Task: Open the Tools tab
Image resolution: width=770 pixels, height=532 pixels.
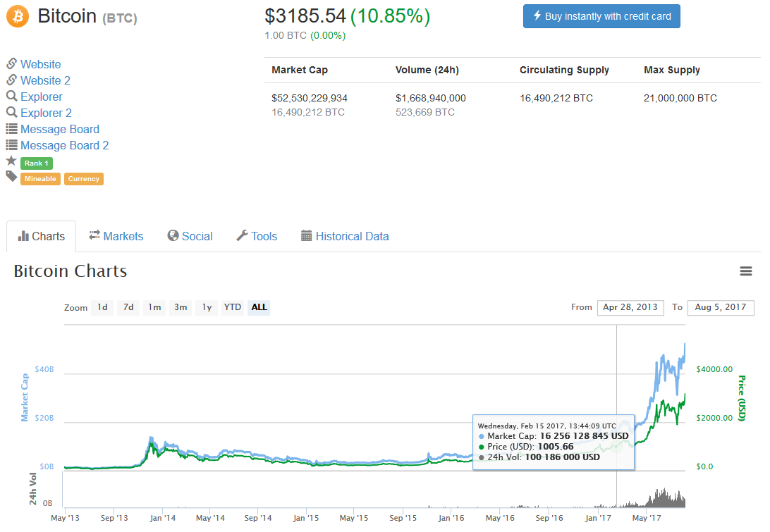Action: [257, 236]
